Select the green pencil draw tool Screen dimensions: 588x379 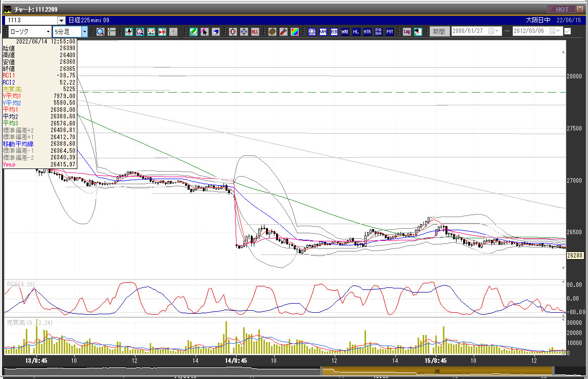tap(193, 32)
